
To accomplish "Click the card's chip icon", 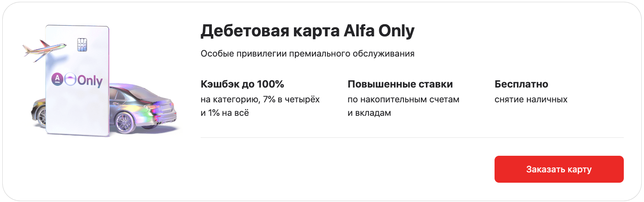I will pos(82,44).
